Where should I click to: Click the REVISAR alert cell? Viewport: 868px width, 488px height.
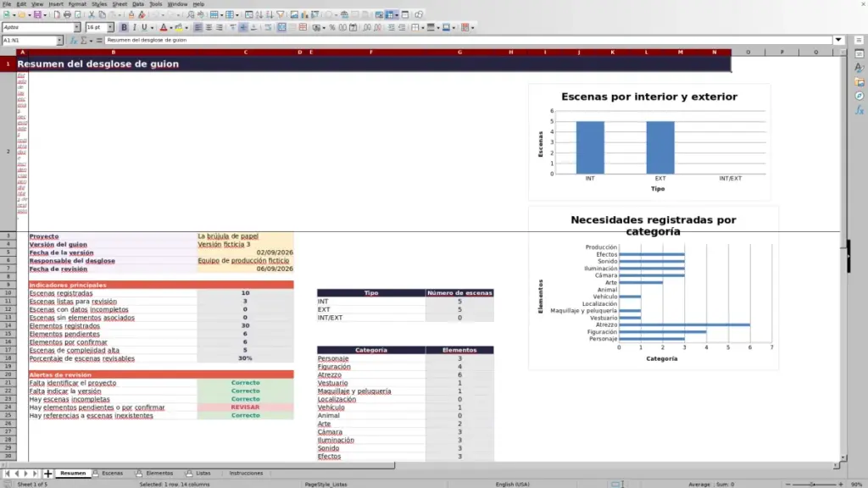tap(245, 408)
